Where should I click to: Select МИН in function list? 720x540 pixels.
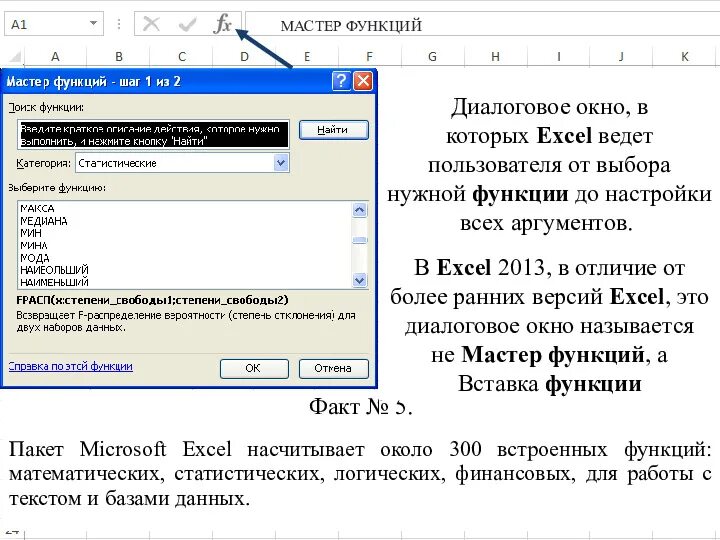(x=31, y=233)
